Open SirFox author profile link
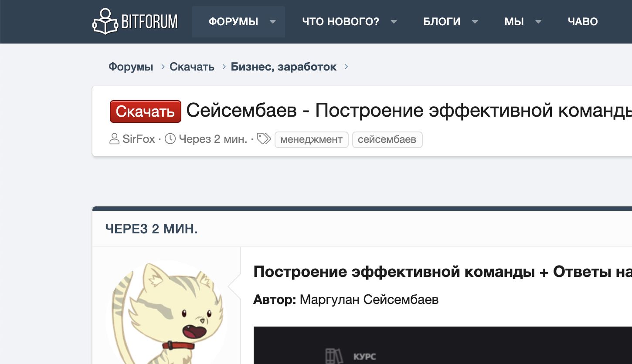Screen dimensions: 632x364 tap(139, 139)
